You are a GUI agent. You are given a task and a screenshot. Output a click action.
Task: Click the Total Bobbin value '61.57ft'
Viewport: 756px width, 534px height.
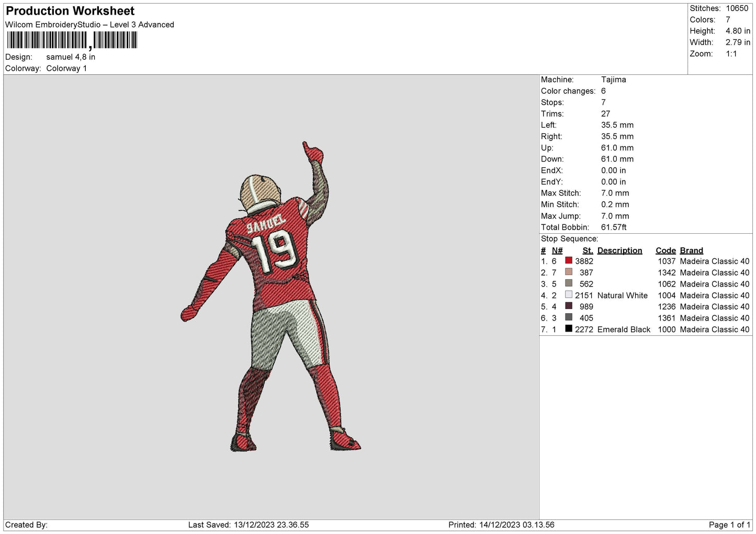coord(614,227)
